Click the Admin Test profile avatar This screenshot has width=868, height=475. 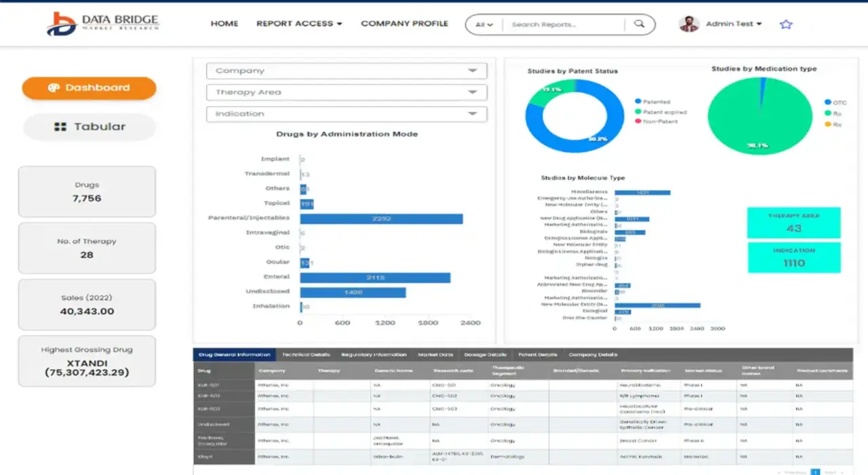pyautogui.click(x=689, y=24)
